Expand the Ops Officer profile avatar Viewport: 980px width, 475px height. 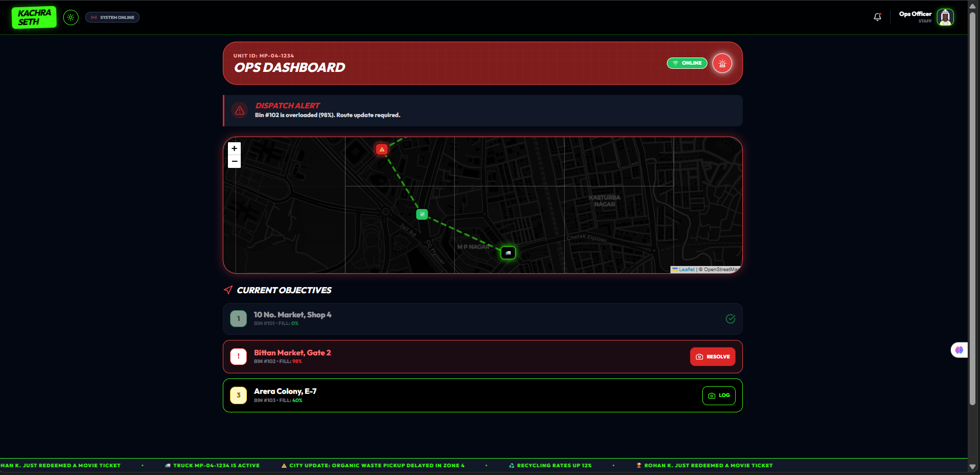pos(945,17)
